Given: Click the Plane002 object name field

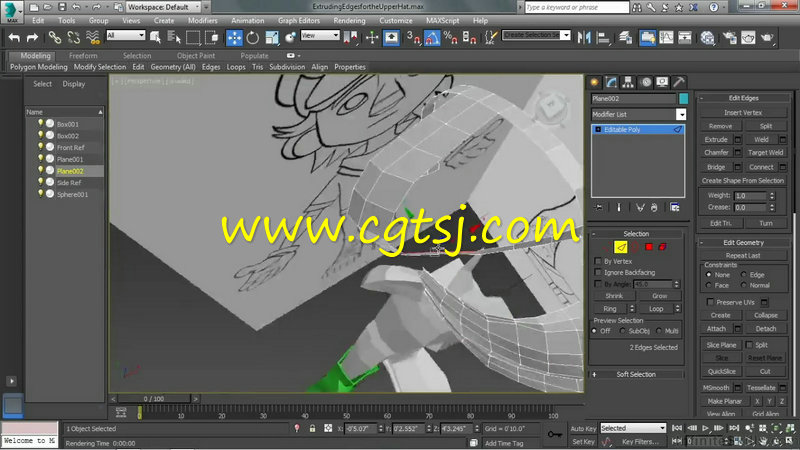Looking at the screenshot, I should [633, 98].
